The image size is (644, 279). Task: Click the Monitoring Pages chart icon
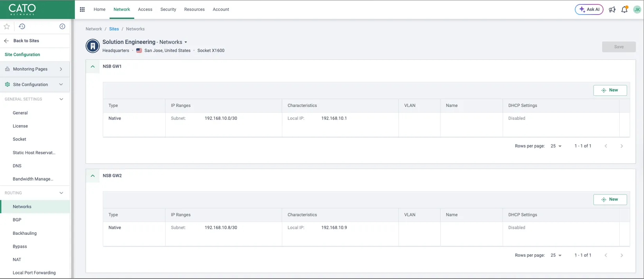7,69
